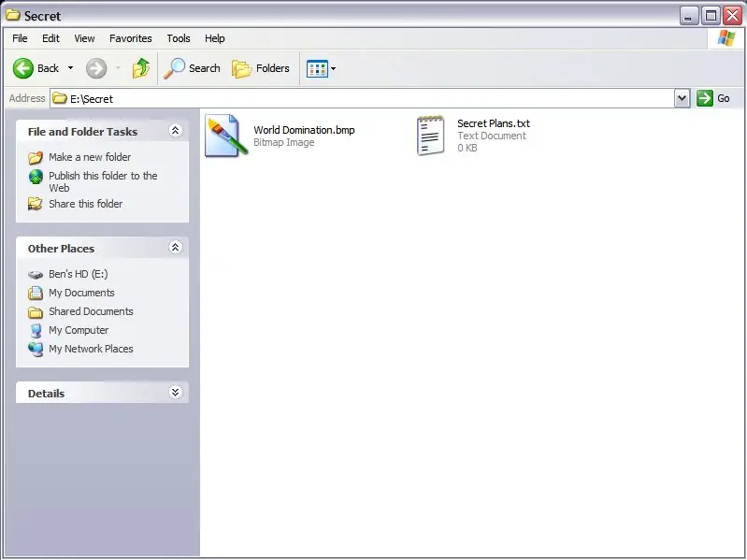Screen dimensions: 747x560
Task: Expand the Details panel
Action: click(x=176, y=393)
